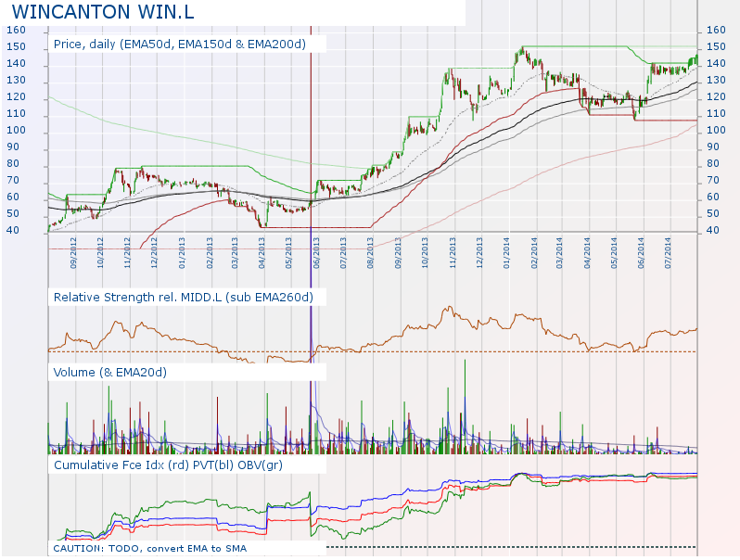Click the 02/2013 date axis label
740x560 pixels.
pos(210,253)
